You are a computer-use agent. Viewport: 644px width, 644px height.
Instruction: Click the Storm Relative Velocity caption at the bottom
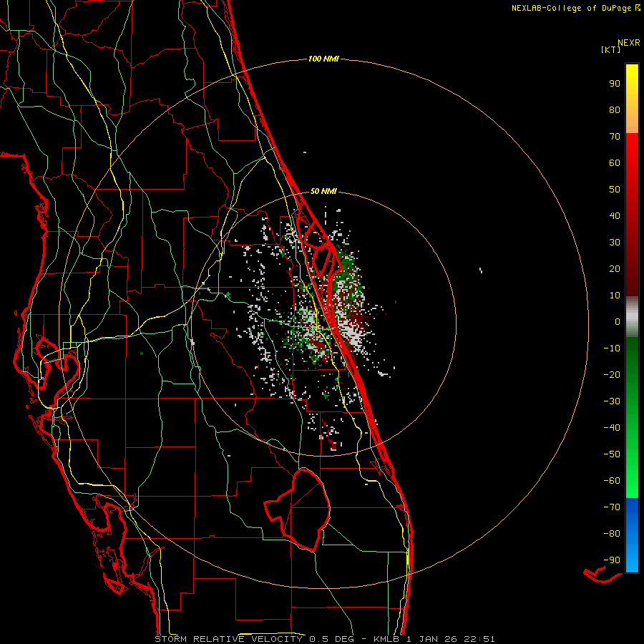point(324,639)
